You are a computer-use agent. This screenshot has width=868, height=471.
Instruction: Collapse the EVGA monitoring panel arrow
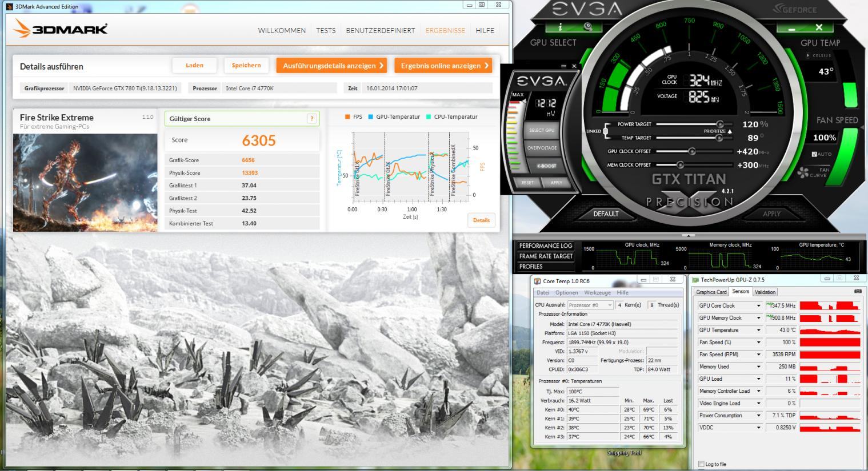pyautogui.click(x=689, y=235)
